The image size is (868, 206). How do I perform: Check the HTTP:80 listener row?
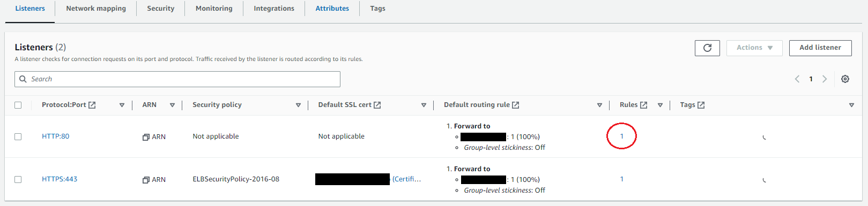(x=18, y=136)
